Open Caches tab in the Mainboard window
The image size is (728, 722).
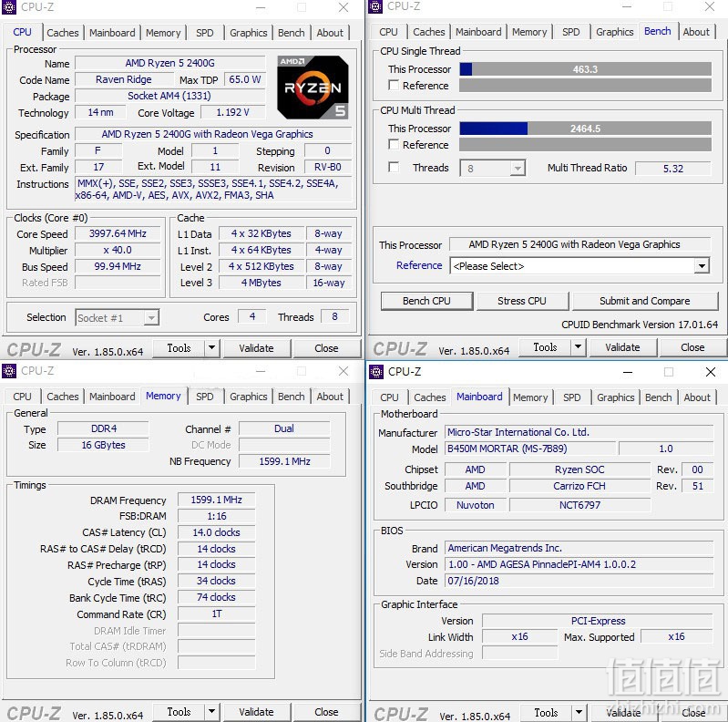[x=430, y=397]
